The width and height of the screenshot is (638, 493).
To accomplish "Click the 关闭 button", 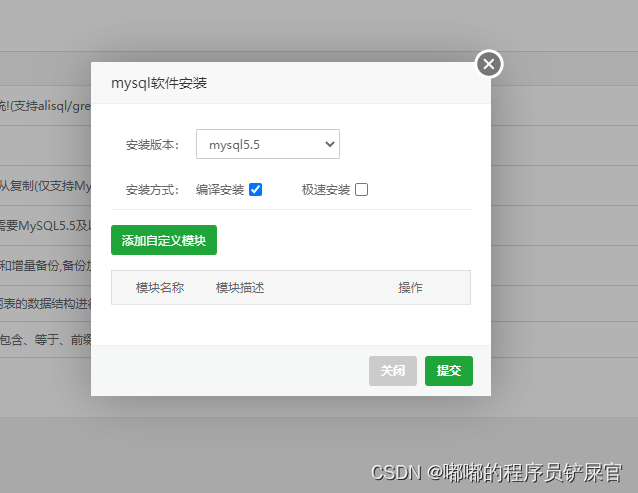I will (393, 371).
